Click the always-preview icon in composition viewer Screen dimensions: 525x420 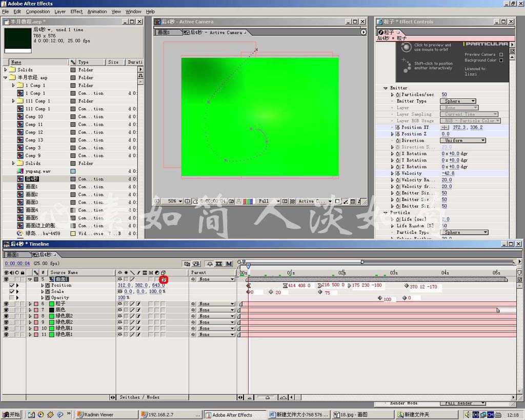(157, 202)
